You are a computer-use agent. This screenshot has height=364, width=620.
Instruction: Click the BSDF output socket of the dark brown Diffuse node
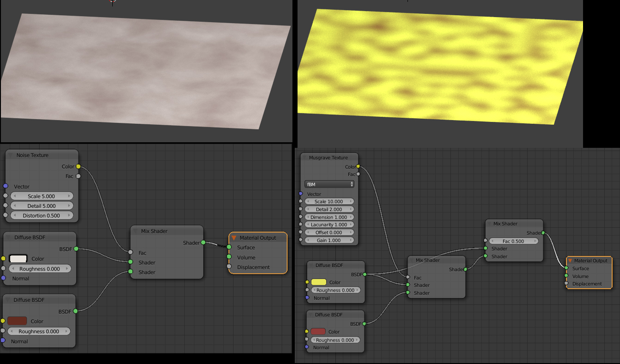pos(75,311)
